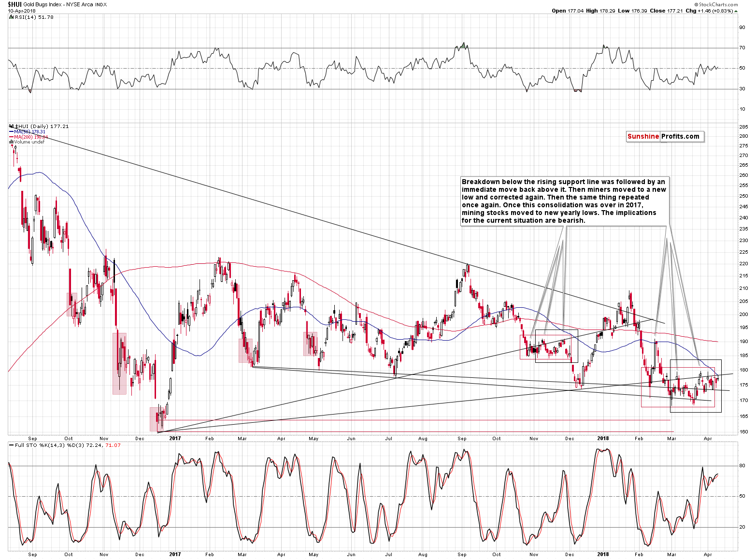Click the 80 level on stochastic axis
This screenshot has height=559, width=756.
pos(742,466)
